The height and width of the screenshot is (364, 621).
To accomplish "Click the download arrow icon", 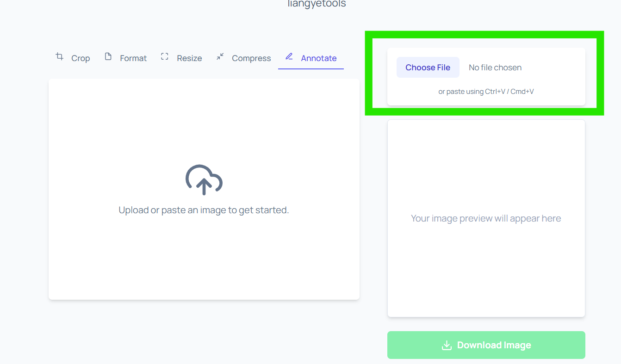I will 447,345.
